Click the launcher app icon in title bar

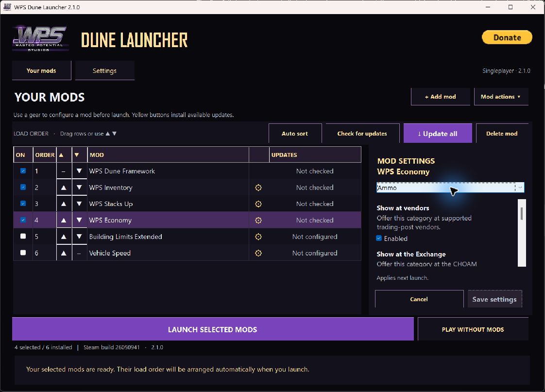[7, 7]
